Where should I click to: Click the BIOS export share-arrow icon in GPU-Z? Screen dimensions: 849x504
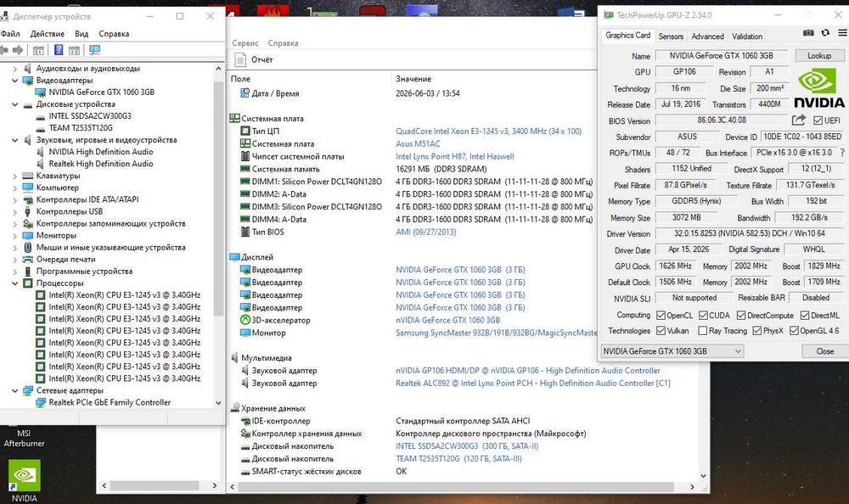[x=798, y=120]
